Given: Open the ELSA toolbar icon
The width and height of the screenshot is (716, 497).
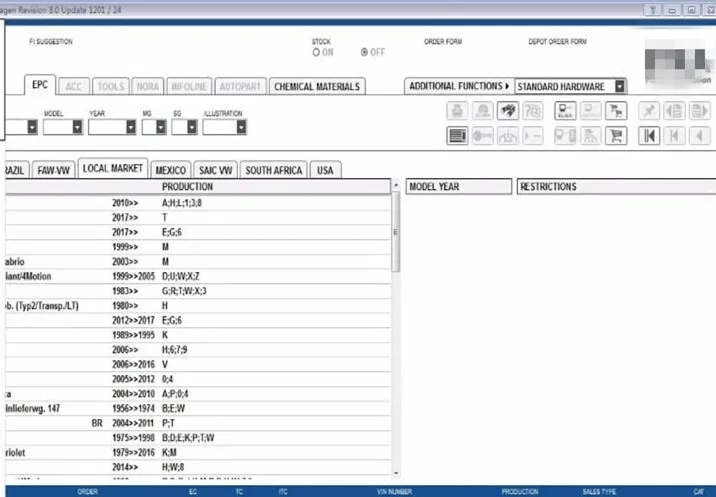Looking at the screenshot, I should [x=565, y=111].
